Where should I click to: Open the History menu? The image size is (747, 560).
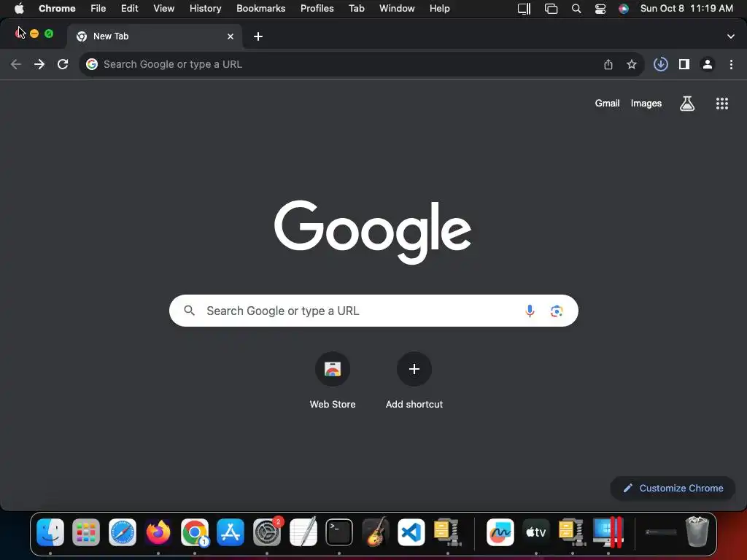(205, 9)
